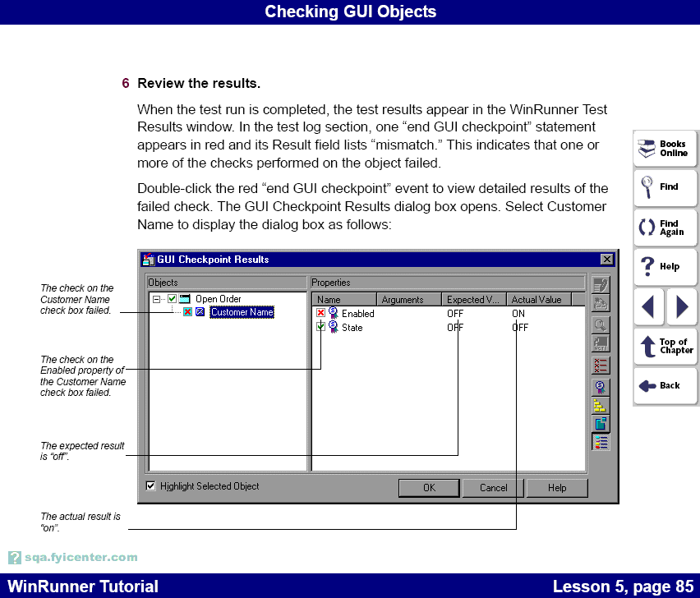Click the grayed magnifier compare icon
Viewport: 700px width, 598px height.
pyautogui.click(x=601, y=325)
